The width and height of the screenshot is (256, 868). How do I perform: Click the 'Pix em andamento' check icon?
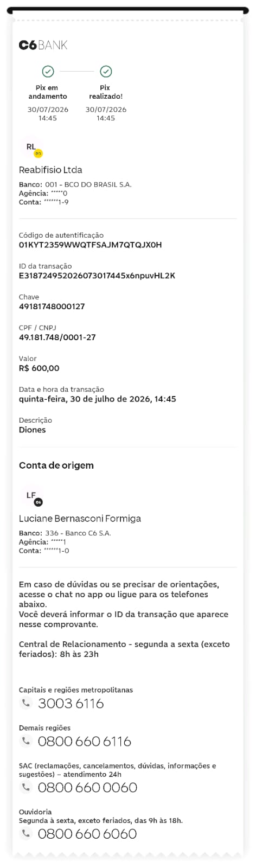pos(48,71)
